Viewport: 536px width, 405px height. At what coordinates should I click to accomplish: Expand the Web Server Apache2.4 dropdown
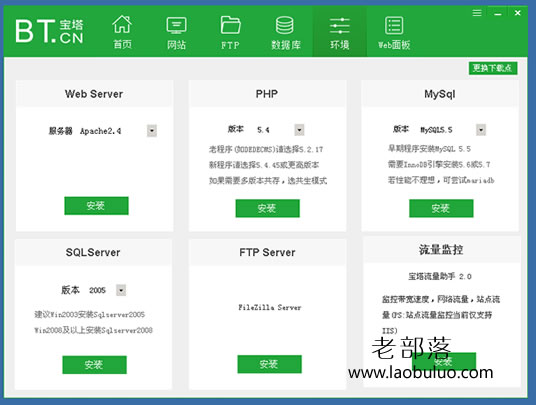[152, 131]
